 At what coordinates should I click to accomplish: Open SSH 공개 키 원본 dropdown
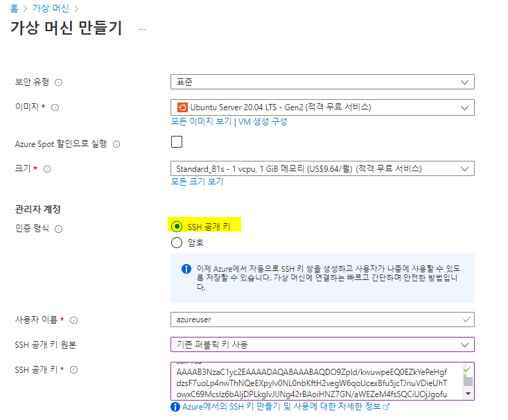(x=322, y=344)
